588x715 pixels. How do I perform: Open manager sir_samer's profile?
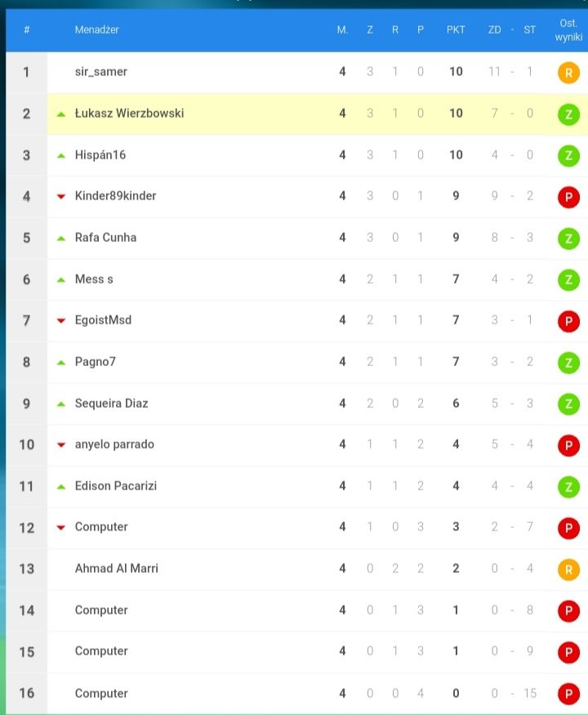click(100, 72)
